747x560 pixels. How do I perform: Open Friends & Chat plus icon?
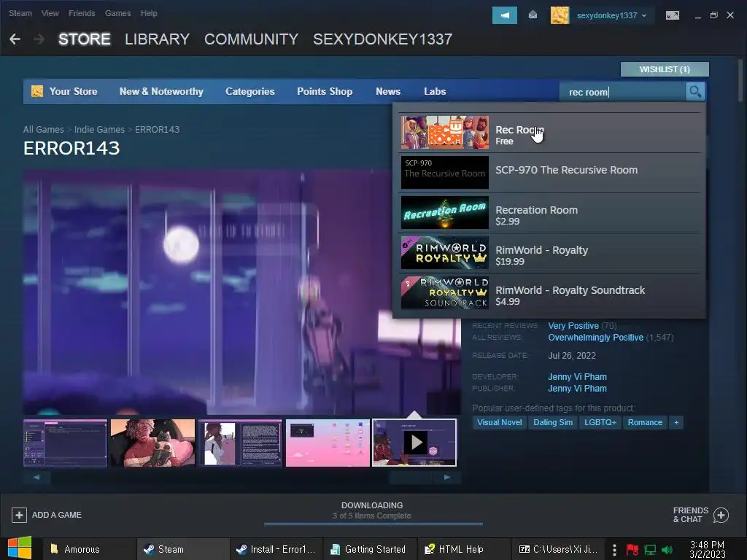point(721,515)
